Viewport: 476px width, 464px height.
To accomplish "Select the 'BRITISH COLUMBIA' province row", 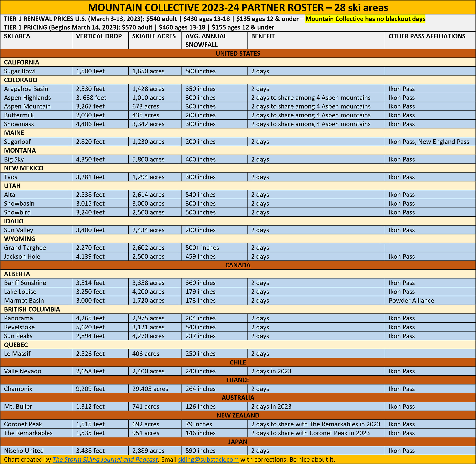I will (x=238, y=309).
